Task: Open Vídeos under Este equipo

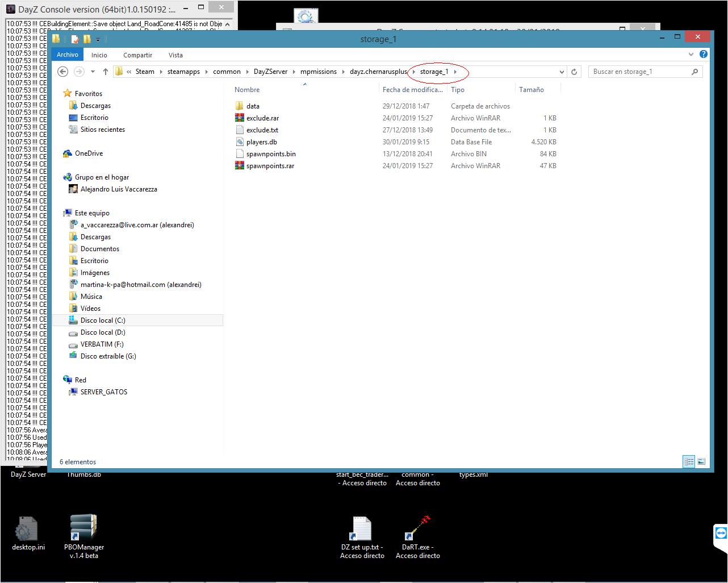Action: pyautogui.click(x=90, y=309)
